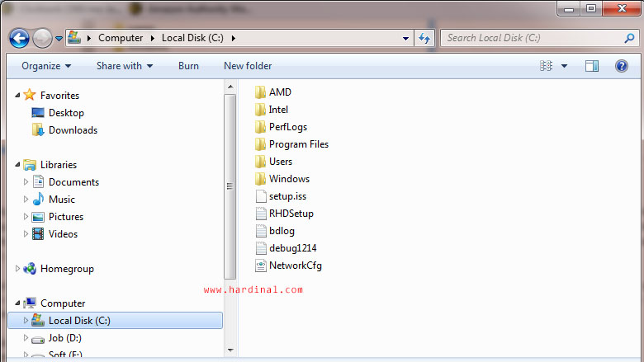Screen dimensions: 644x362
Task: Expand the Job (D:) drive
Action: [26, 338]
